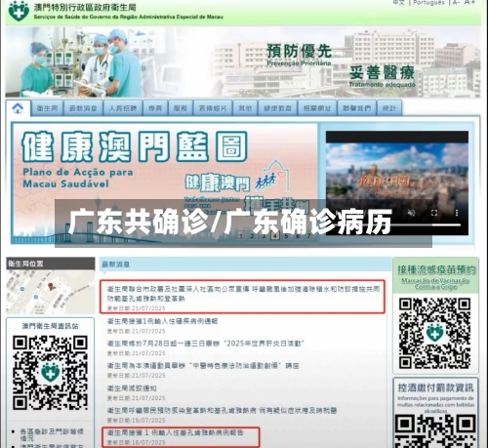
Task: Go to banner slide 6
Action: 298,236
